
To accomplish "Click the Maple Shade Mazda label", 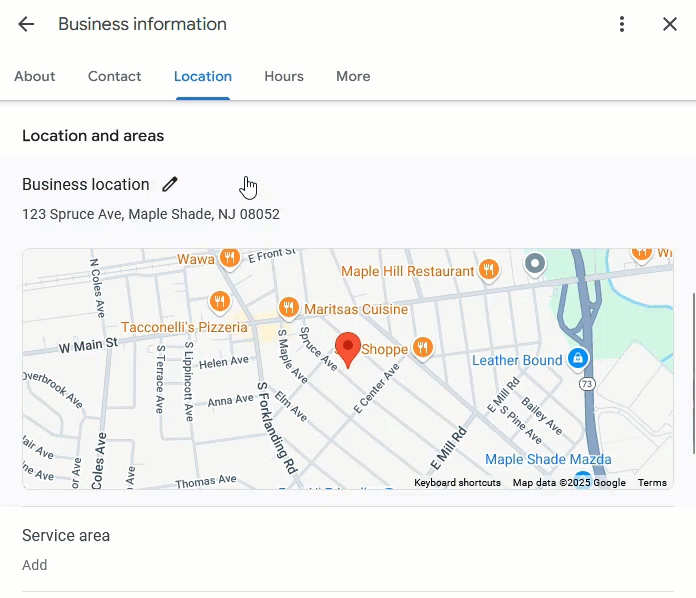I will [548, 459].
